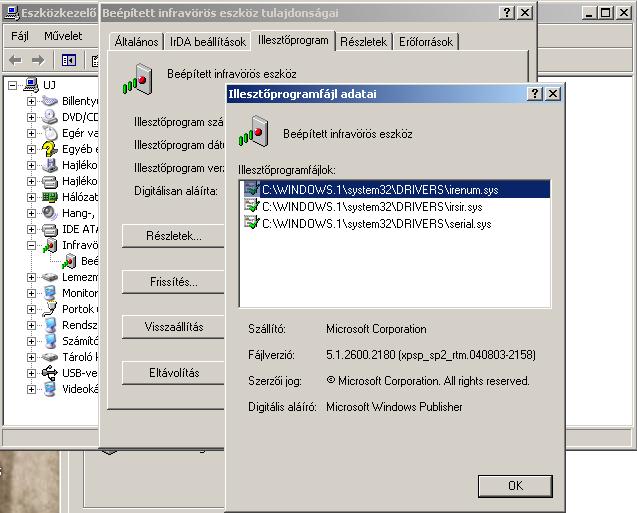Click the Lemezm disk drive icon
Screen dimensions: 637x513
50,277
